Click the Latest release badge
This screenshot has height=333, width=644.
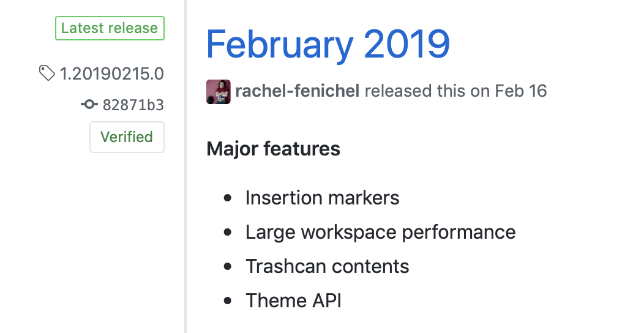(110, 28)
